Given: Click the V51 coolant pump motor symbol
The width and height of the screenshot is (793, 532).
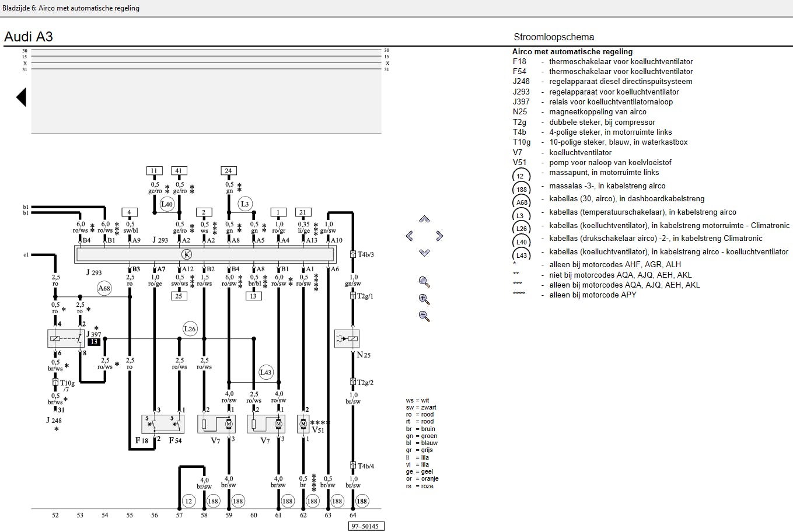Looking at the screenshot, I should [303, 423].
